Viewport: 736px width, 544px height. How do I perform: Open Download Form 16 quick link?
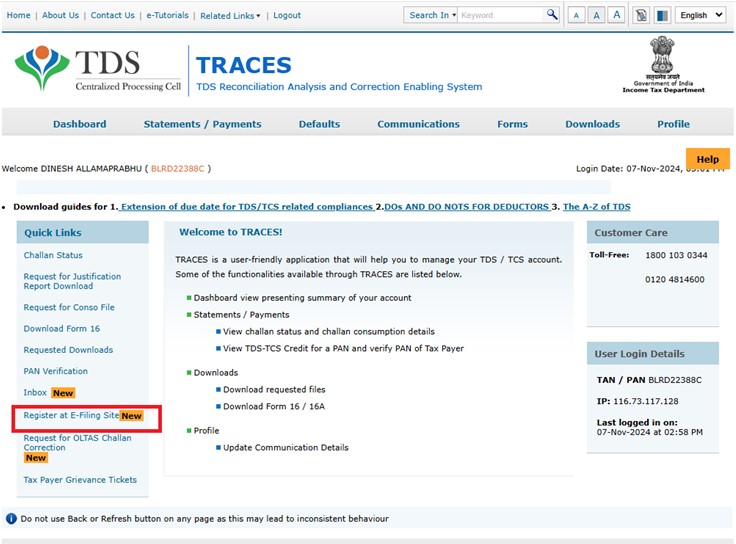(61, 329)
